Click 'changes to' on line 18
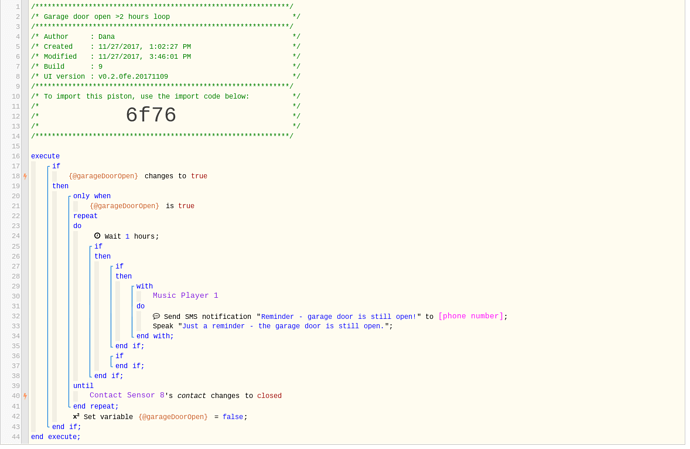The width and height of the screenshot is (690, 449). [x=165, y=176]
